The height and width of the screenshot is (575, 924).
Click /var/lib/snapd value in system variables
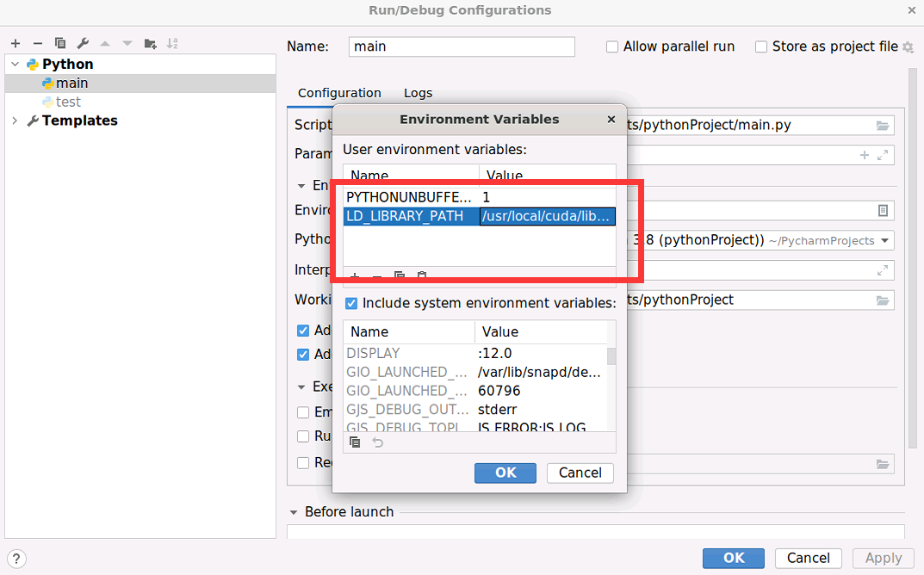539,373
